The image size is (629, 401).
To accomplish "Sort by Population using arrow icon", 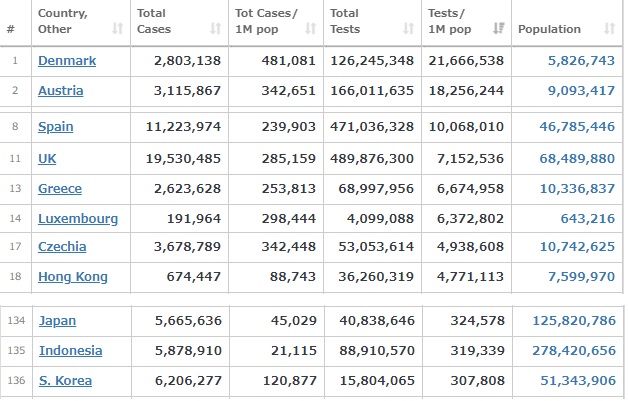I will (x=610, y=29).
